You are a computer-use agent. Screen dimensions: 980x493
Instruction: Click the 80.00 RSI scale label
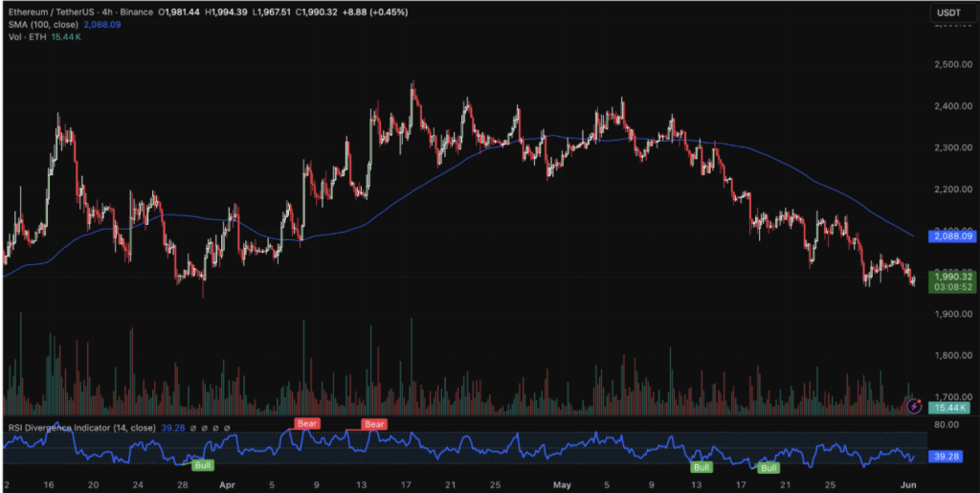[x=948, y=425]
